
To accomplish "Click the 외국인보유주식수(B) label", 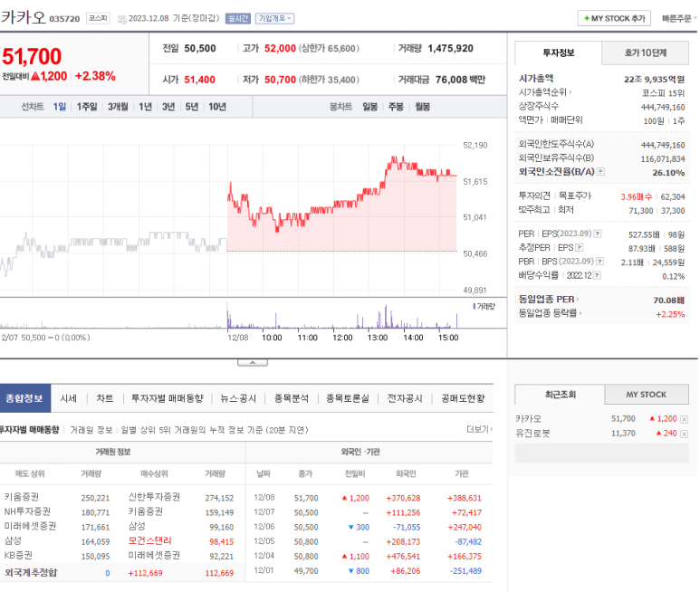I will (x=556, y=158).
